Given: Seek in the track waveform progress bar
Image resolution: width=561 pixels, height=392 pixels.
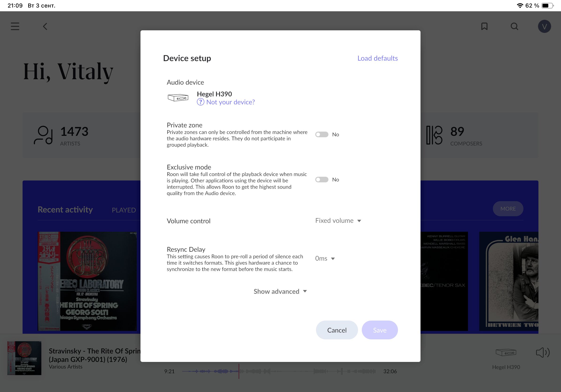Looking at the screenshot, I should (x=279, y=371).
